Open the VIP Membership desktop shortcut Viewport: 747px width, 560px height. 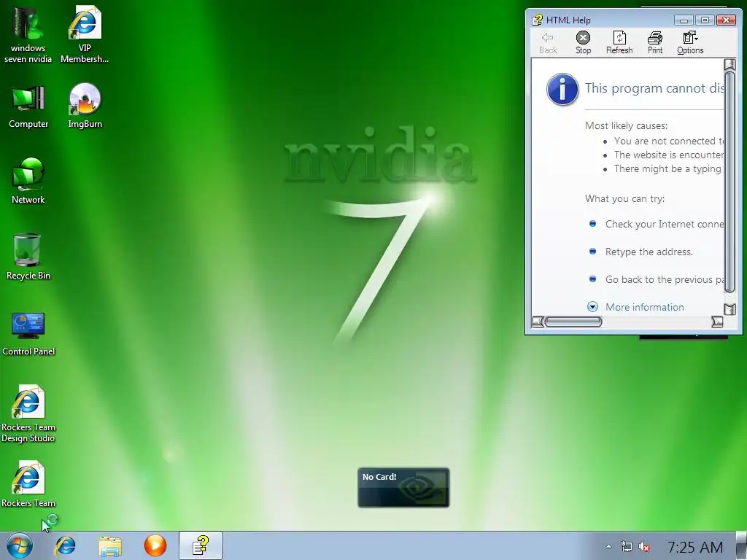pyautogui.click(x=85, y=34)
